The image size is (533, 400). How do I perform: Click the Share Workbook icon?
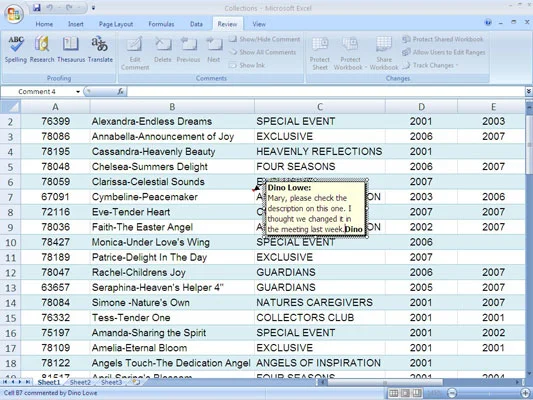[384, 53]
